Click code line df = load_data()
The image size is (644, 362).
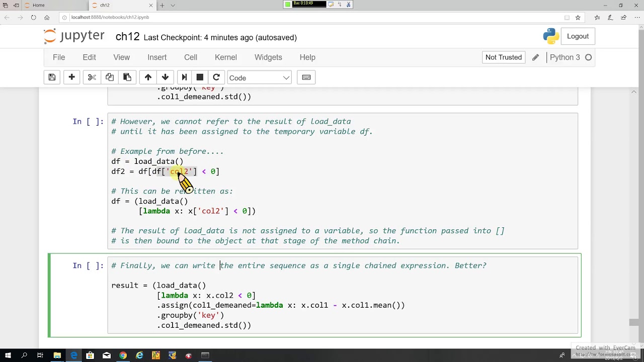coord(147,161)
